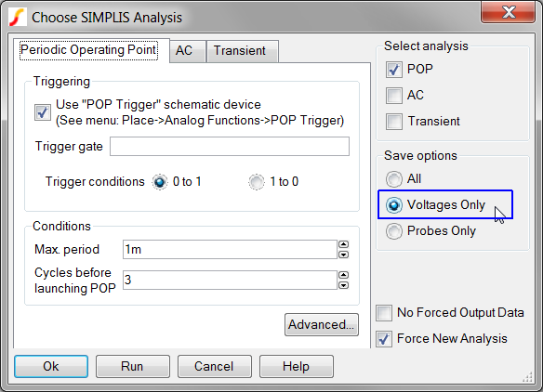
Task: Check No Forced Output Data option
Action: click(384, 313)
